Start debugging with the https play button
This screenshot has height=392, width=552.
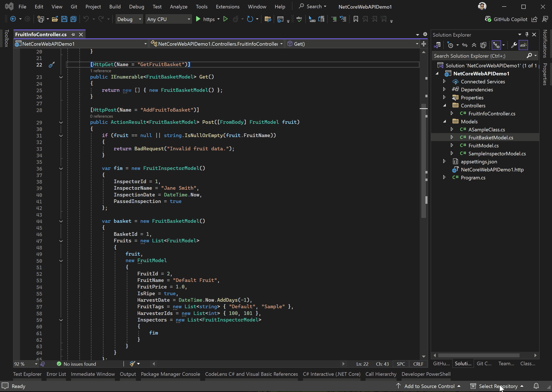(198, 19)
